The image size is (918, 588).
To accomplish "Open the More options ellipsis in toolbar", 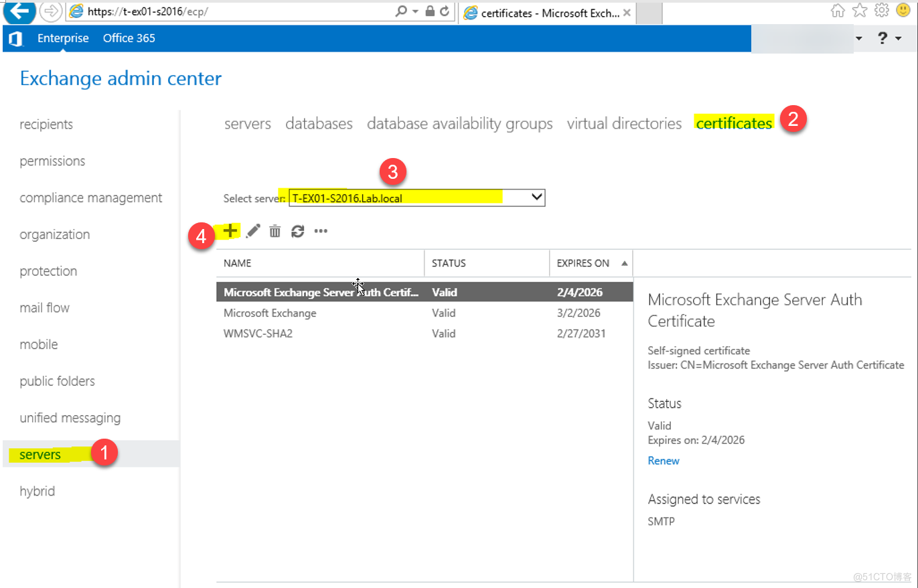I will click(x=321, y=231).
